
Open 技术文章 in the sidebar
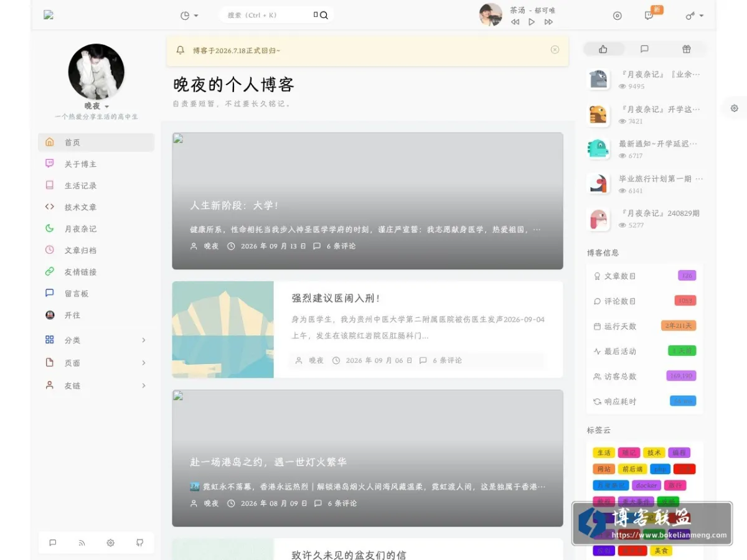pyautogui.click(x=96, y=207)
